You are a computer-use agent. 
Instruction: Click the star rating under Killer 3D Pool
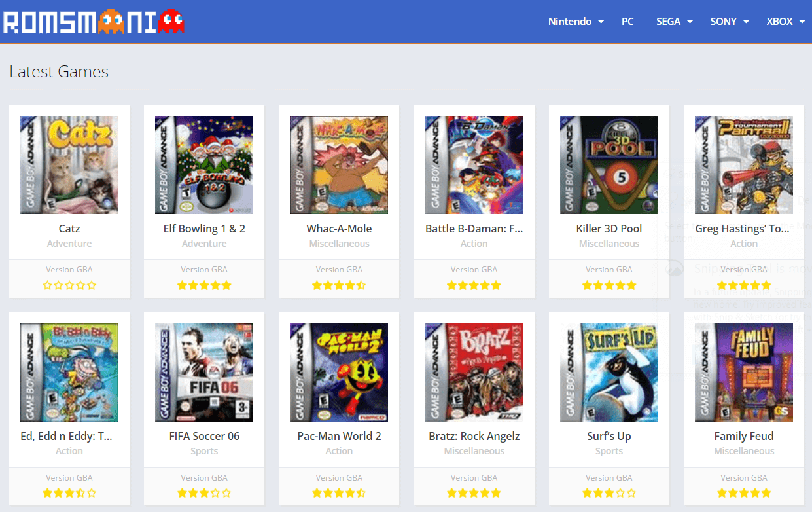point(609,285)
